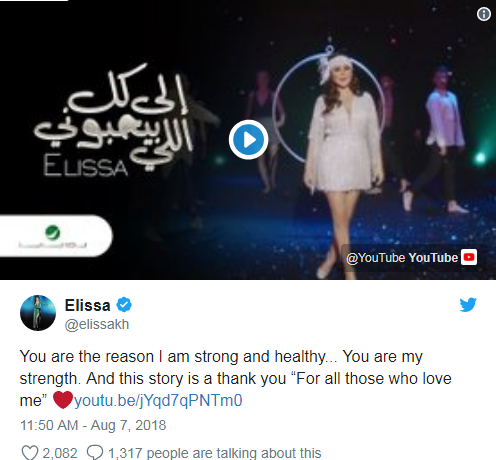Open Elissa's round profile avatar

pos(38,313)
